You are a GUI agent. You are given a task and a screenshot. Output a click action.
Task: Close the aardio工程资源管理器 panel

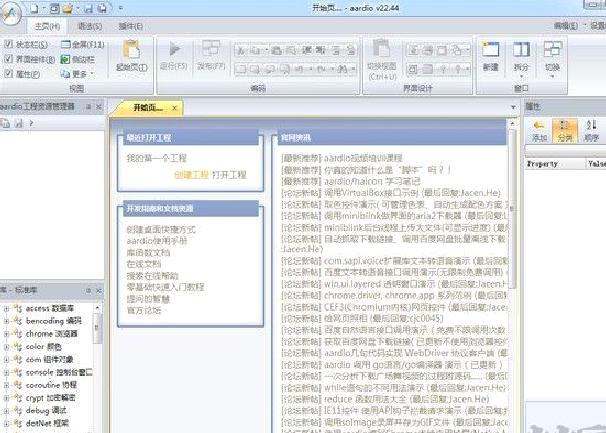pyautogui.click(x=99, y=107)
